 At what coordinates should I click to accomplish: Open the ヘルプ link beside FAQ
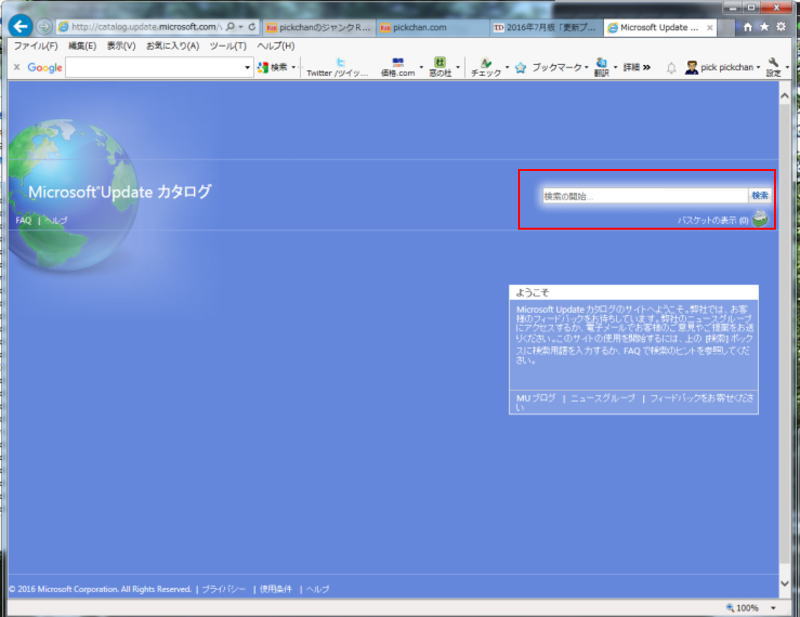point(56,220)
